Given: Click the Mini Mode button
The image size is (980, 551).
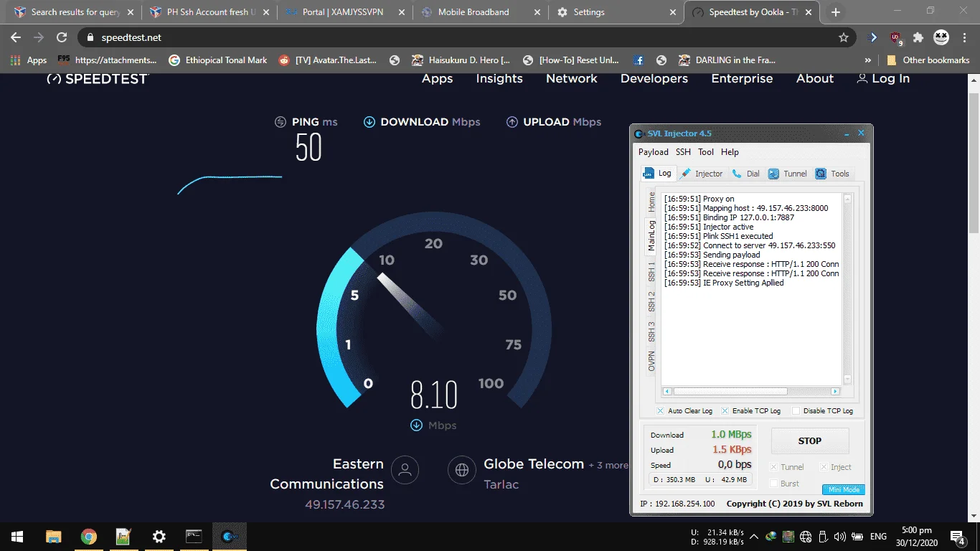Looking at the screenshot, I should tap(843, 490).
